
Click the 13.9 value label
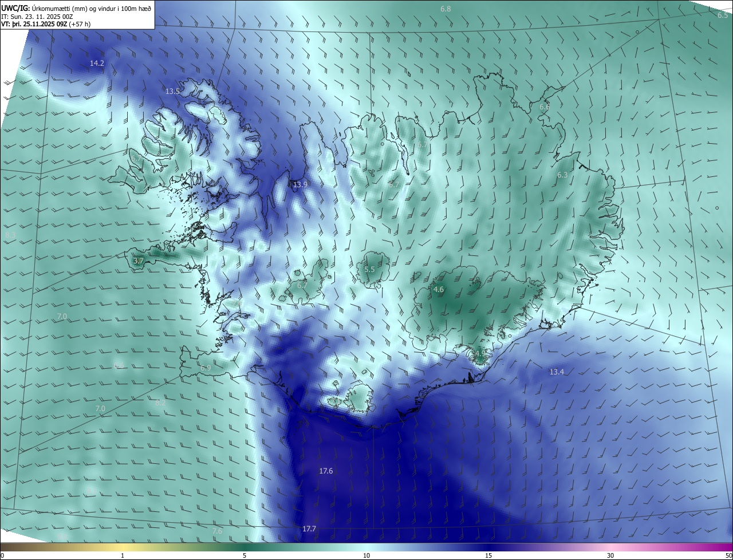pyautogui.click(x=300, y=184)
